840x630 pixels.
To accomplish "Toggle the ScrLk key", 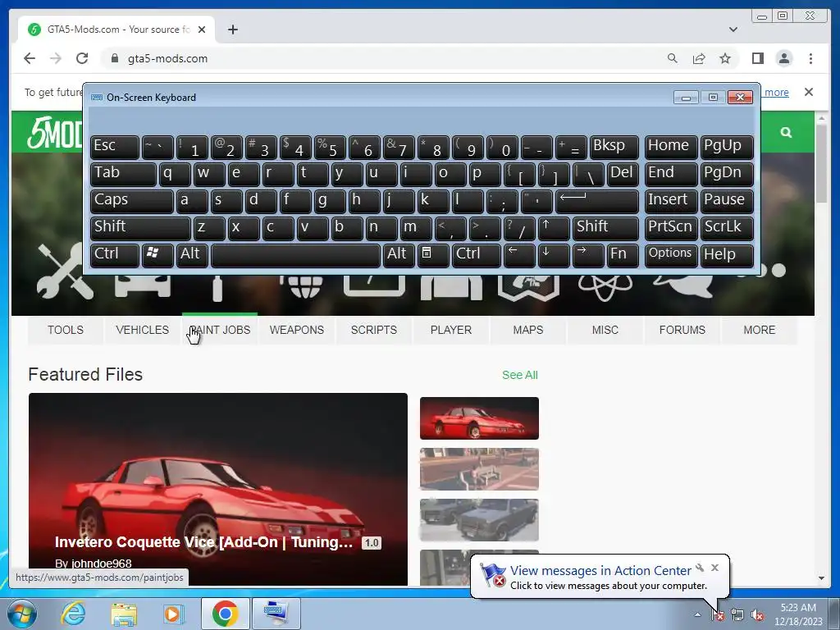I will pyautogui.click(x=727, y=228).
